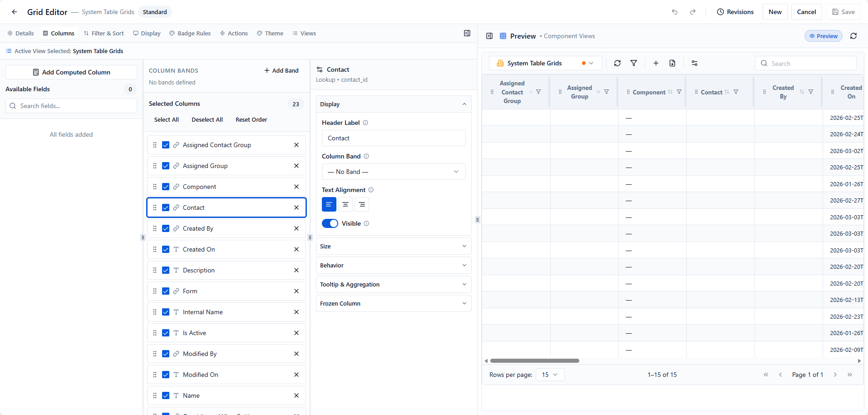Click the Search fields input
Image resolution: width=868 pixels, height=415 pixels.
point(71,106)
